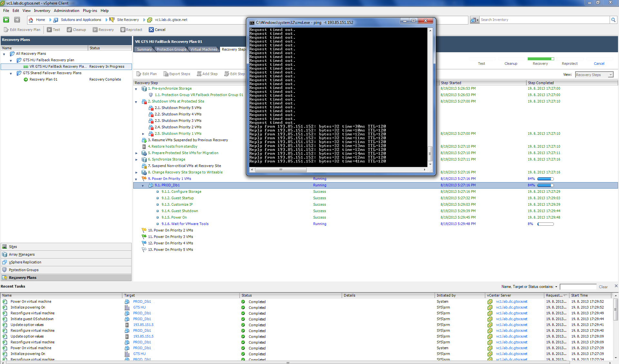619x364 pixels.
Task: Open the Name, Target or Status filter dropdown
Action: (556, 287)
